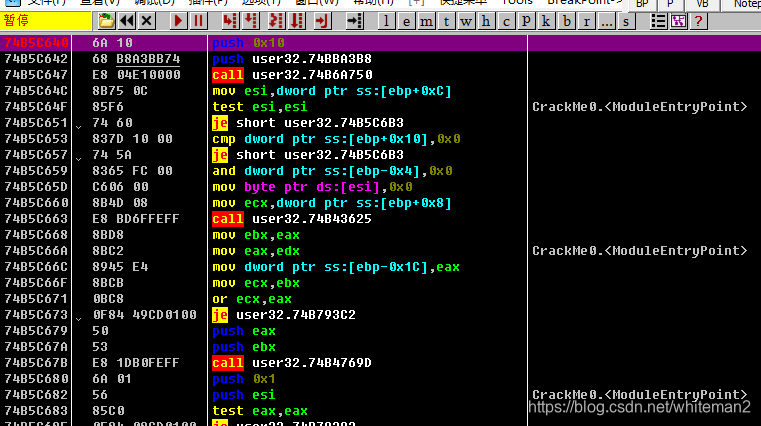Viewport: 761px width, 426px height.
Task: Show Executable modules via 'e' button
Action: click(406, 21)
